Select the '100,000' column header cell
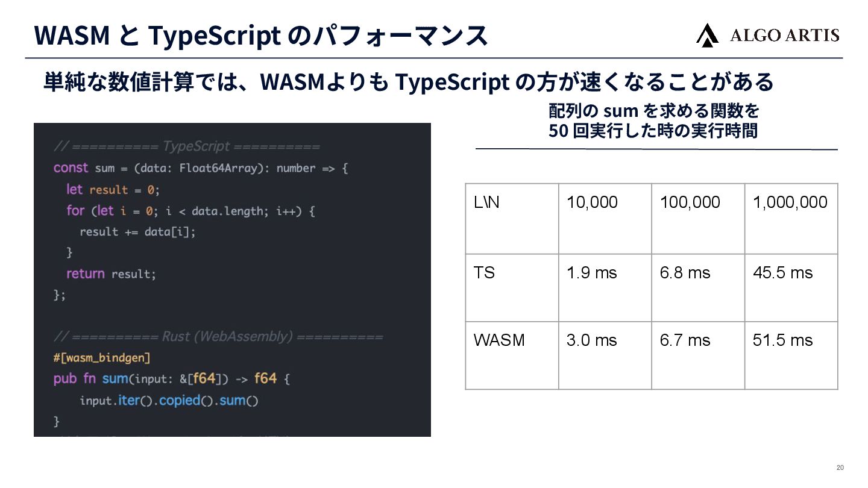 pos(698,219)
